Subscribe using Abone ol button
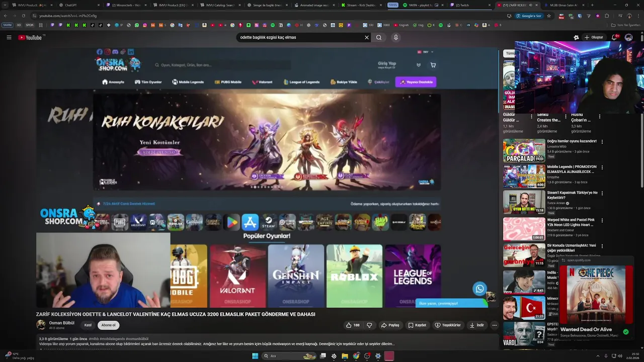This screenshot has width=644, height=362. pyautogui.click(x=108, y=325)
